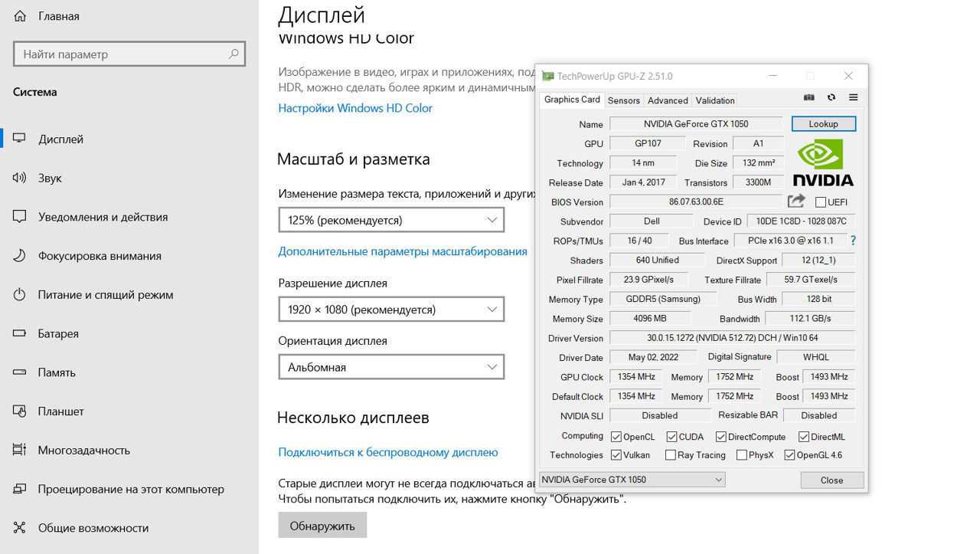Switch to the Validation tab

715,100
